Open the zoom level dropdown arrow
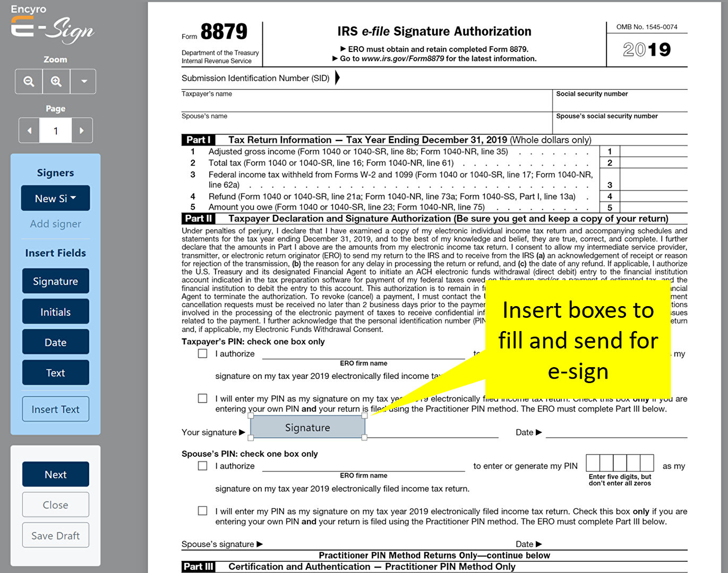Screen dimensions: 728x573 (x=83, y=82)
